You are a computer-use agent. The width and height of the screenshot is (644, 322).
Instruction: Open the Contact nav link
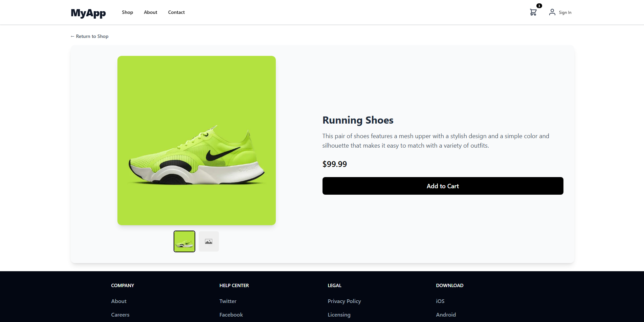click(x=176, y=12)
